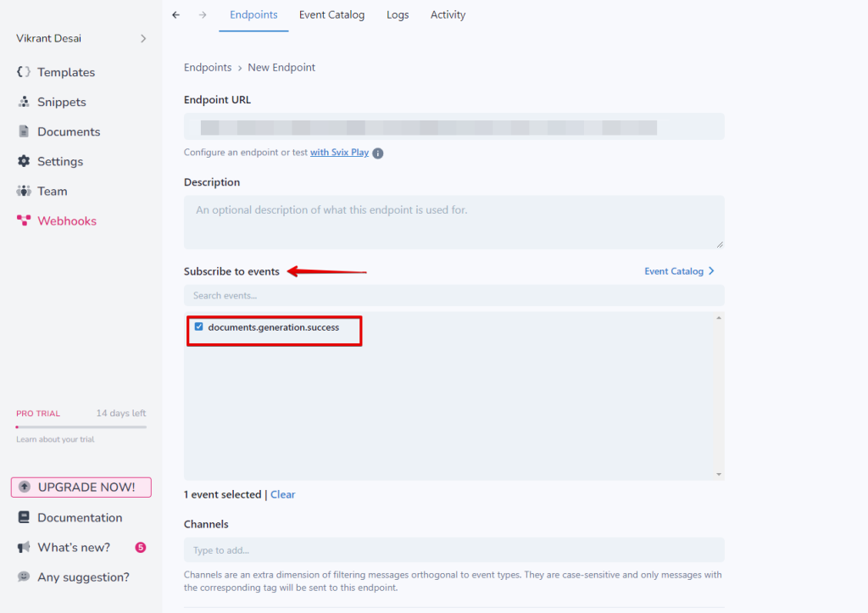Click the Documentation book icon
868x613 pixels.
coord(24,517)
